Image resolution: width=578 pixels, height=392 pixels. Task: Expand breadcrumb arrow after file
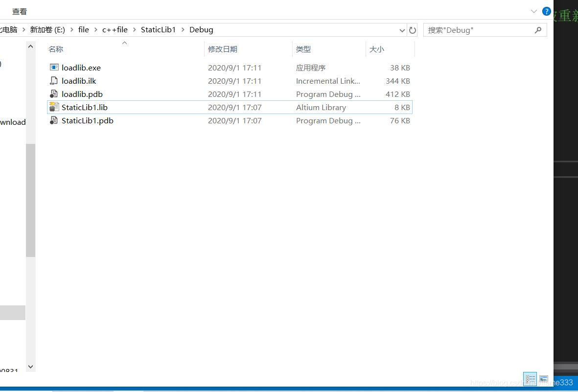tap(95, 30)
